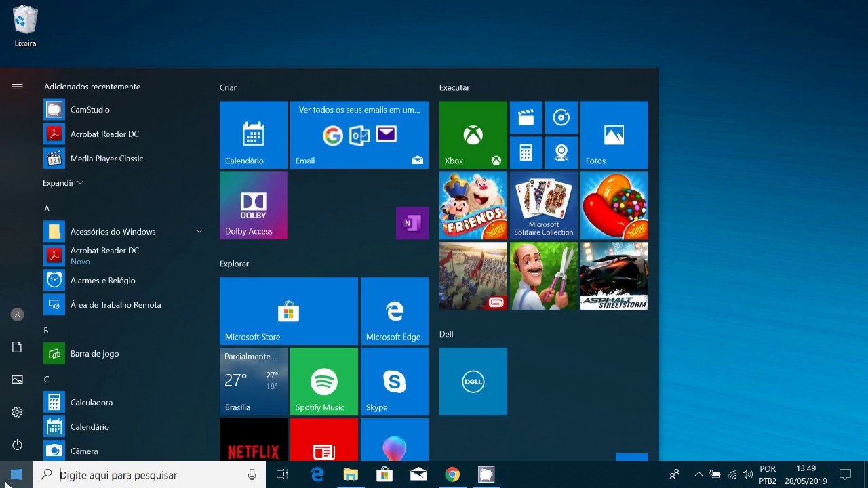This screenshot has width=868, height=488.
Task: Open the Spotify Music tile
Action: pyautogui.click(x=323, y=382)
